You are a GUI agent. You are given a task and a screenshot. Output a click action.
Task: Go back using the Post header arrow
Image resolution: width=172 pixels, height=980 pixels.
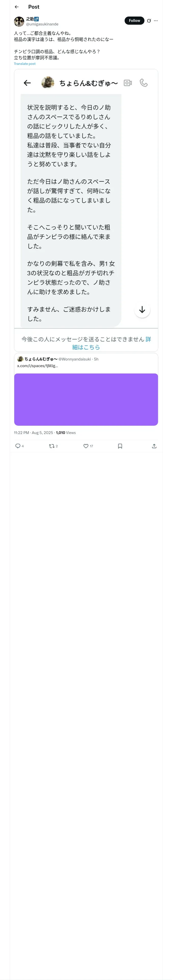click(16, 7)
